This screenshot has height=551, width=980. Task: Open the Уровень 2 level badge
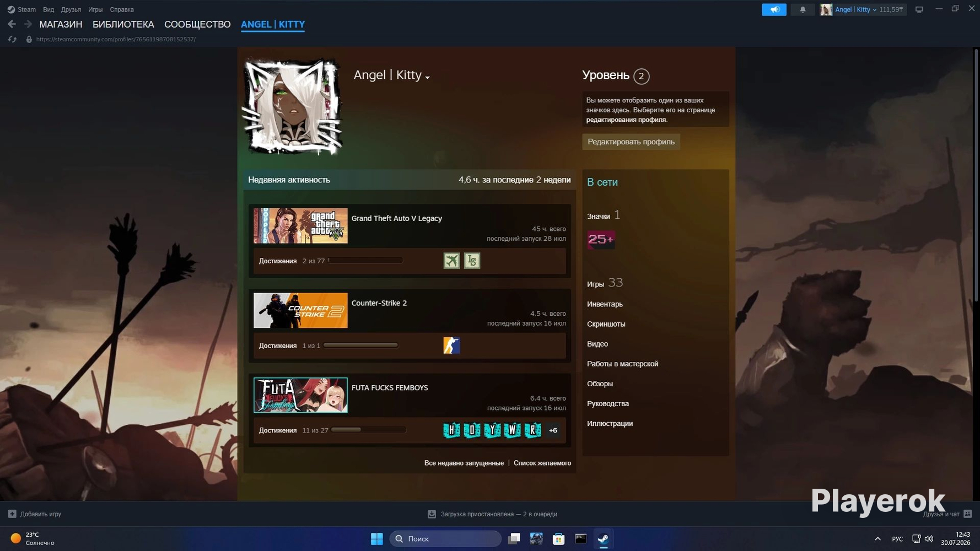click(641, 76)
